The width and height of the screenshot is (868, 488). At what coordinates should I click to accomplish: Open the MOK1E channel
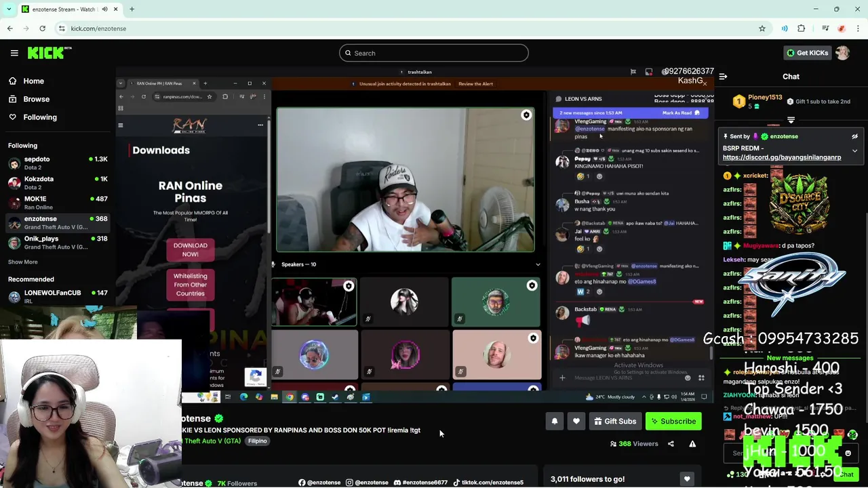pos(58,203)
